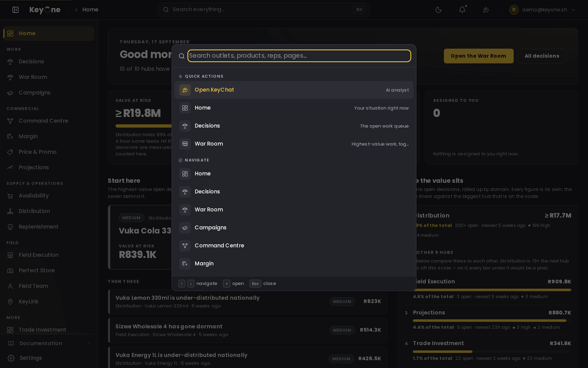The height and width of the screenshot is (368, 588).
Task: Open KeyLink in sidebar
Action: pyautogui.click(x=49, y=302)
